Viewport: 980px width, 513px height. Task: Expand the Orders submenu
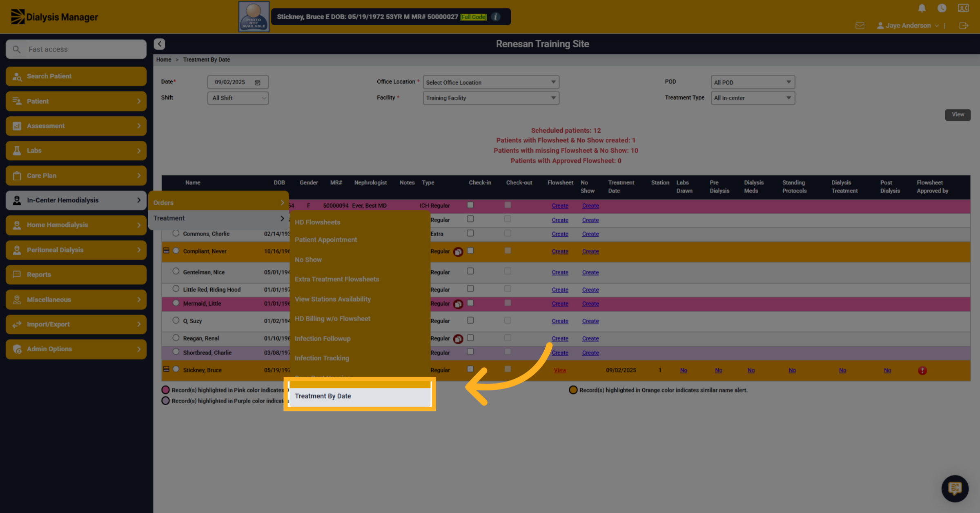point(218,202)
